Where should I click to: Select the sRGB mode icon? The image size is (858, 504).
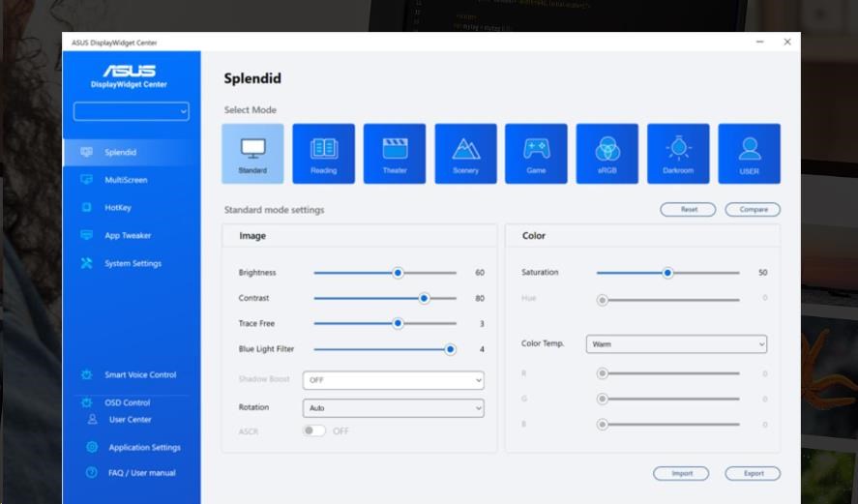click(607, 153)
